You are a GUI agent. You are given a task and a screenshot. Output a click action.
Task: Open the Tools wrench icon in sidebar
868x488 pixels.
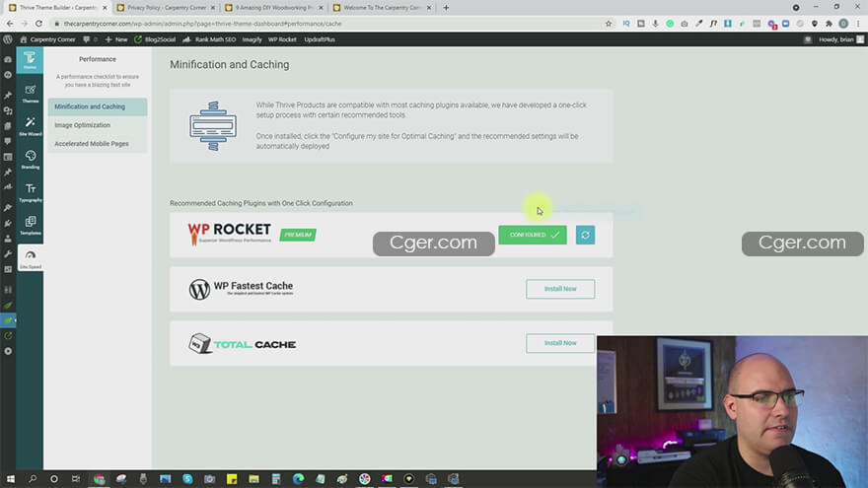tap(8, 254)
